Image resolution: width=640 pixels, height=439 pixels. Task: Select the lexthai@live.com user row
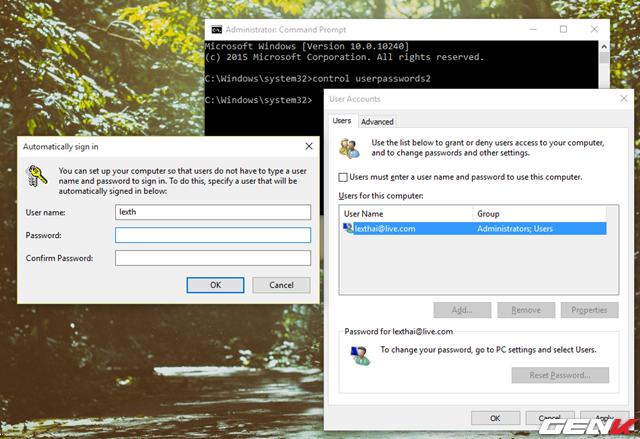474,228
